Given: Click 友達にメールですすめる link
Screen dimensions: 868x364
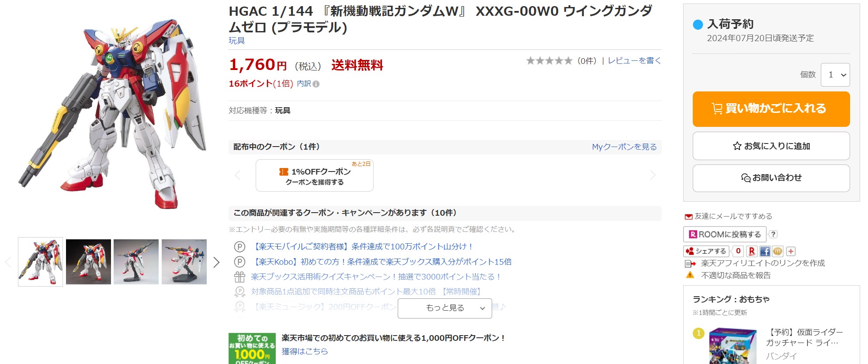Looking at the screenshot, I should [x=733, y=217].
